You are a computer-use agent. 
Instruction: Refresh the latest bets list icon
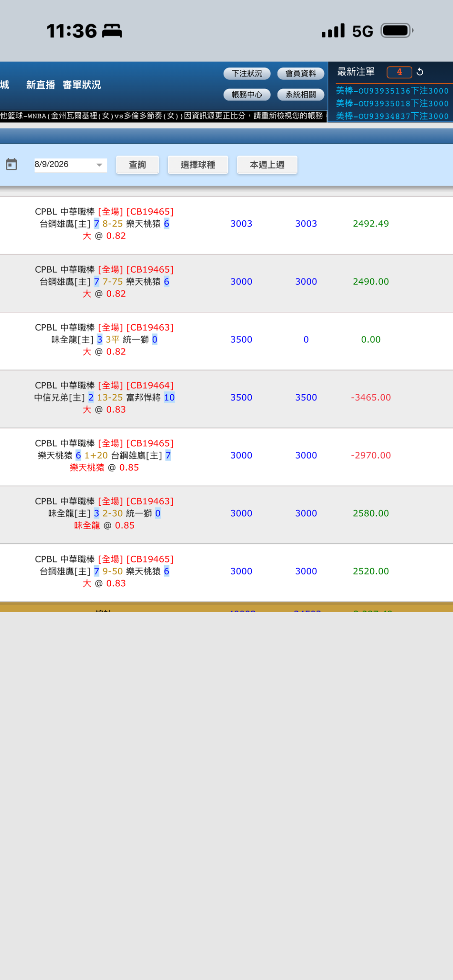[420, 72]
